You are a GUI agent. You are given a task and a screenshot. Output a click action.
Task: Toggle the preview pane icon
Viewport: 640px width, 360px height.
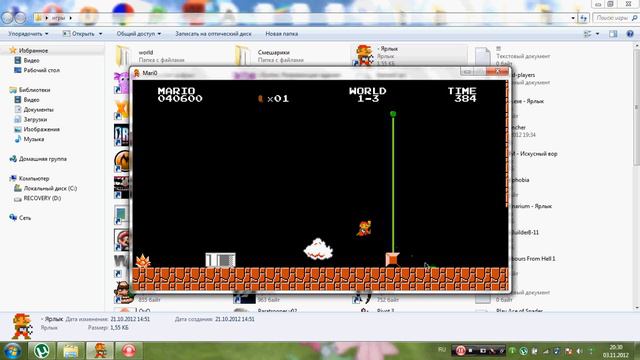click(x=613, y=34)
